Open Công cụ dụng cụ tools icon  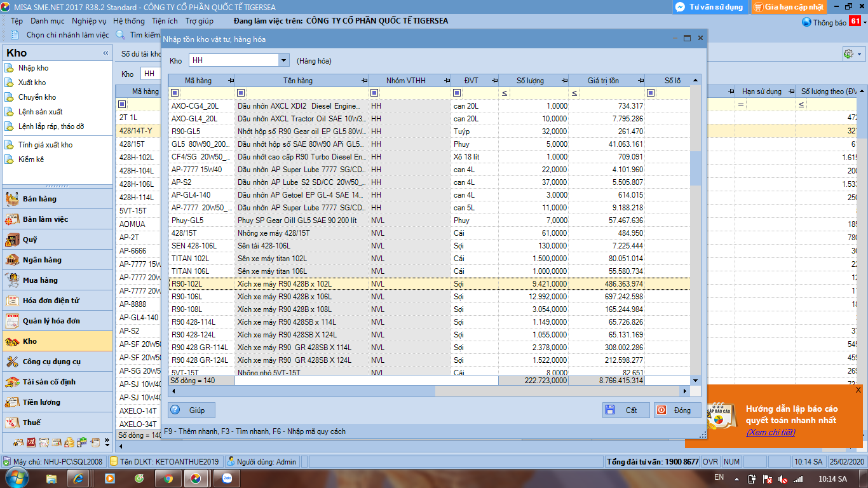pyautogui.click(x=12, y=362)
